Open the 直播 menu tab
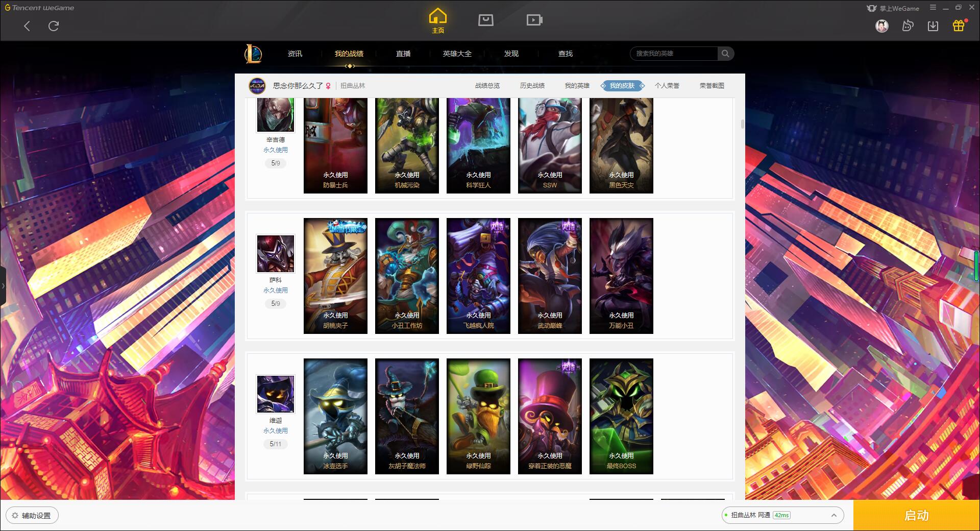 403,54
